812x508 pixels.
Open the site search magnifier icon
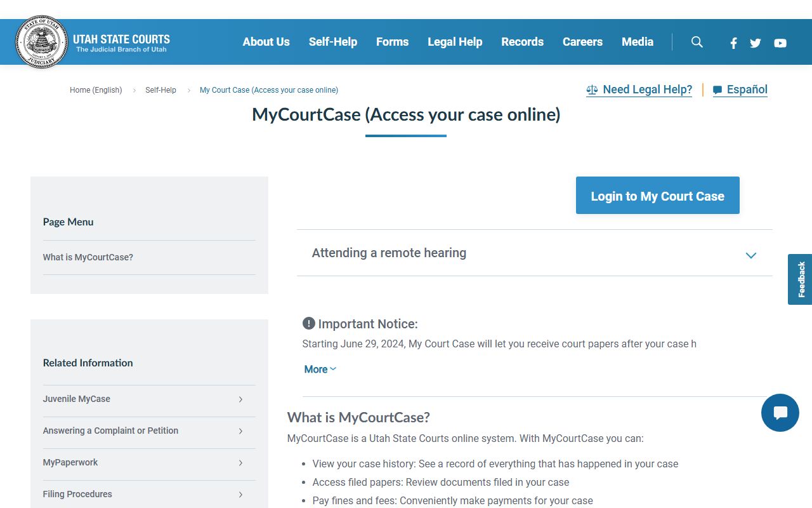pyautogui.click(x=697, y=42)
